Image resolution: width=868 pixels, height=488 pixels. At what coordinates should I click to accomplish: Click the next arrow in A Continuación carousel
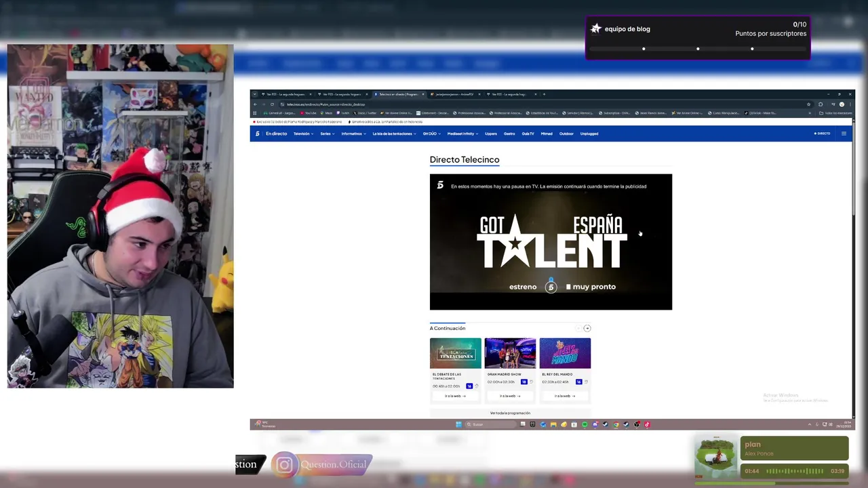tap(587, 328)
